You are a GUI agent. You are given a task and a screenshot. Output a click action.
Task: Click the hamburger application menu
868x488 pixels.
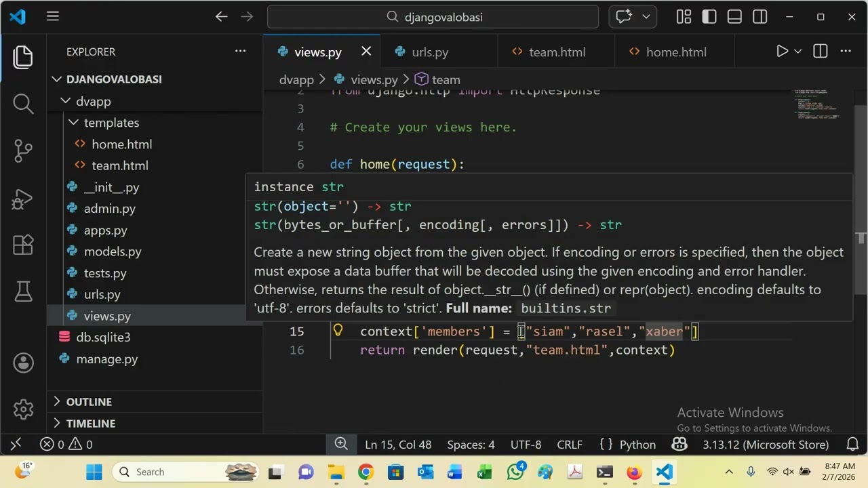53,17
